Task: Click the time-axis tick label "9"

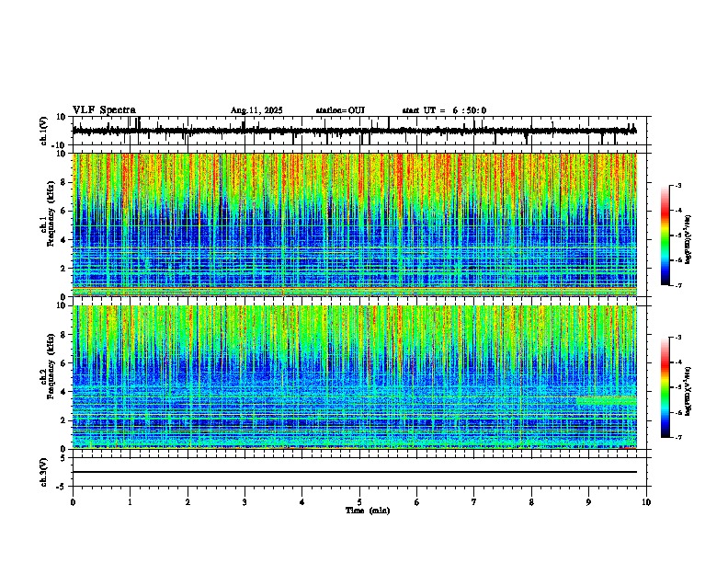Action: point(588,502)
